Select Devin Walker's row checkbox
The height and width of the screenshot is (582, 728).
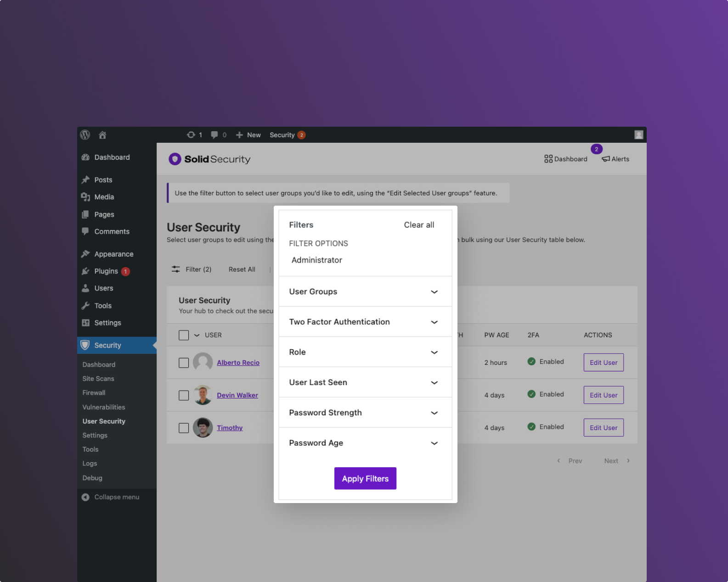(x=184, y=396)
